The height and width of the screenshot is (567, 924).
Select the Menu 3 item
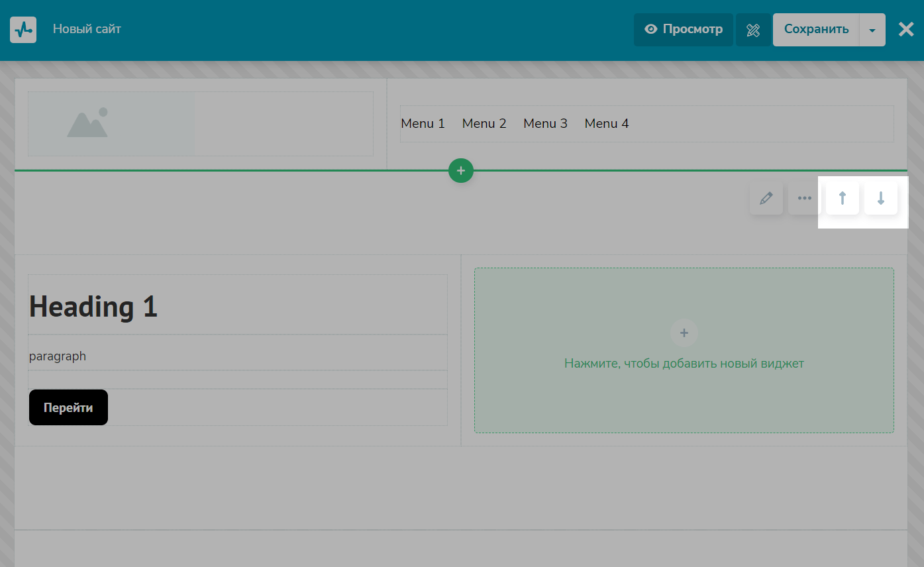click(x=545, y=124)
